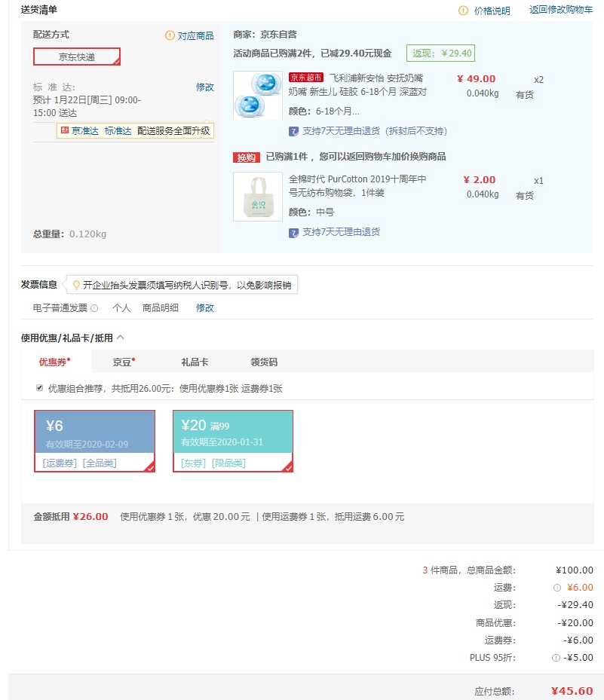Uncheck 优惠组合推荐 checkbox
604x700 pixels.
click(x=40, y=387)
